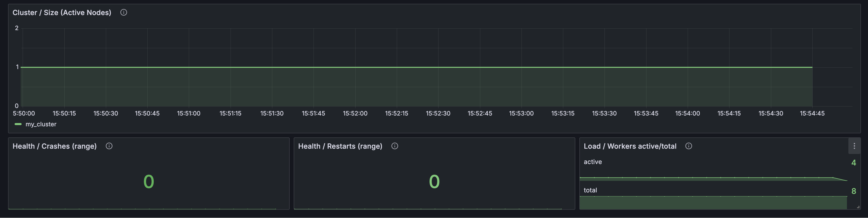Click the Load / Workers active/total panel title

630,146
